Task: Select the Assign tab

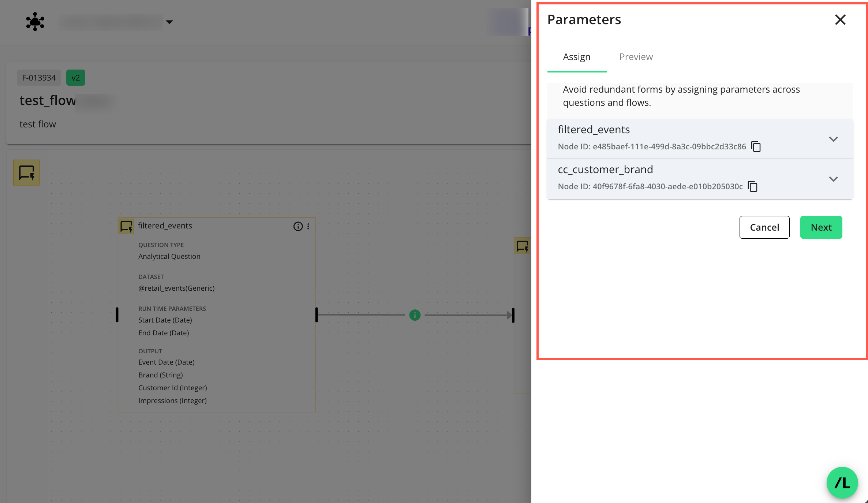Action: [576, 57]
